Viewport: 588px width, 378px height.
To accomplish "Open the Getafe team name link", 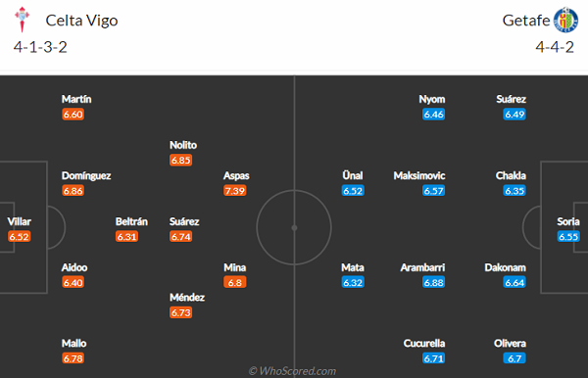I will point(525,21).
